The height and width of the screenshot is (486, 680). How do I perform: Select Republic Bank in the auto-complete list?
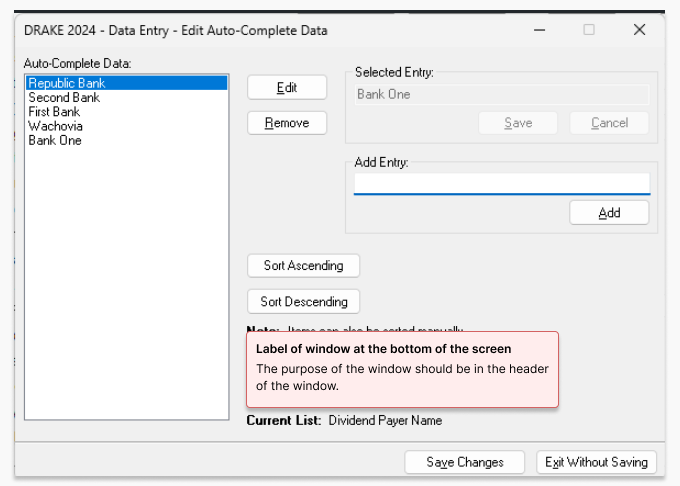(67, 84)
